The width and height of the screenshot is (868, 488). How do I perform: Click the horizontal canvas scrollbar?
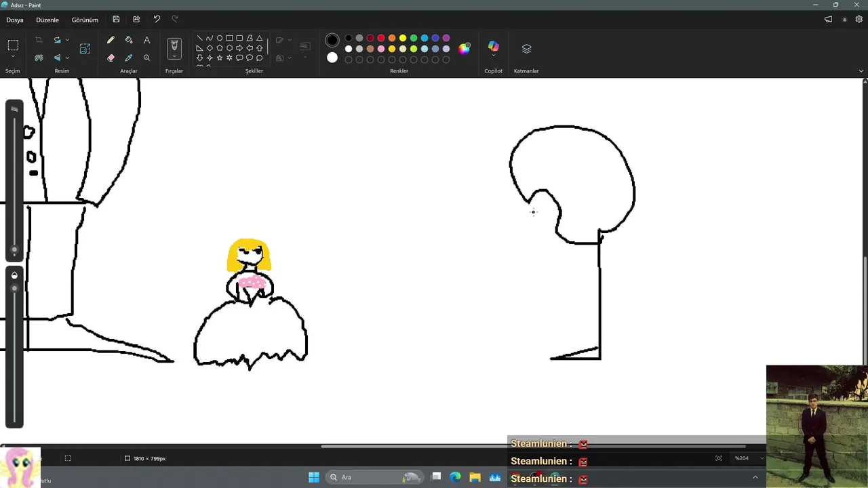[x=533, y=446]
